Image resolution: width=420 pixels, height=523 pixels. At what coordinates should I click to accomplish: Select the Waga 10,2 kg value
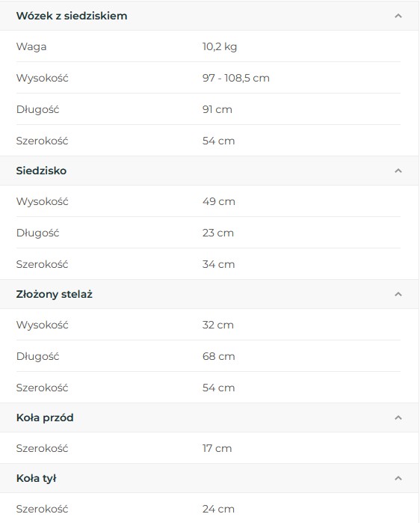(x=220, y=46)
